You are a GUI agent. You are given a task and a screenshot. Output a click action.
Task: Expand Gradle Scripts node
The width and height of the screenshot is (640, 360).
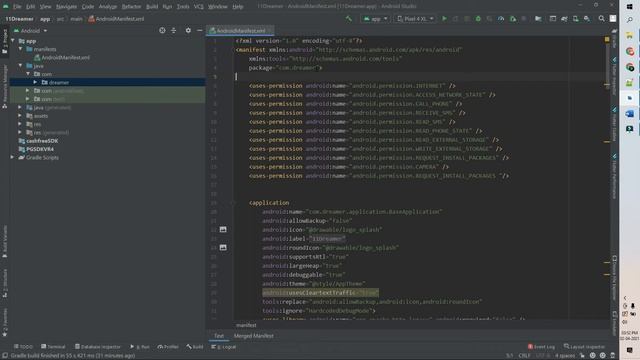[12, 157]
